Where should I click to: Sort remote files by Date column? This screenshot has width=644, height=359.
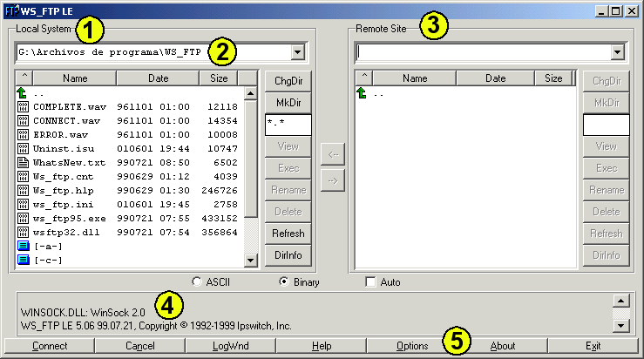tap(495, 78)
